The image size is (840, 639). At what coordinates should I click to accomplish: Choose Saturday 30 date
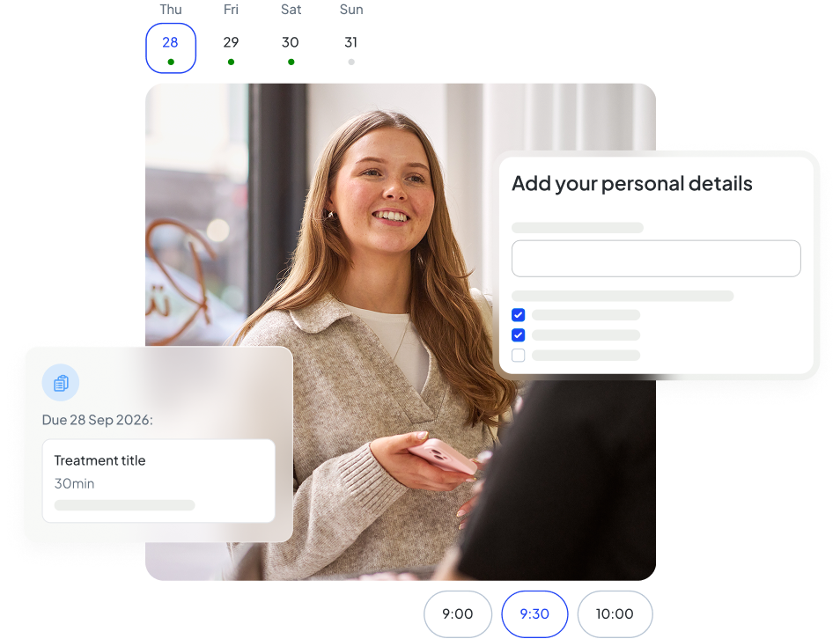pos(291,48)
